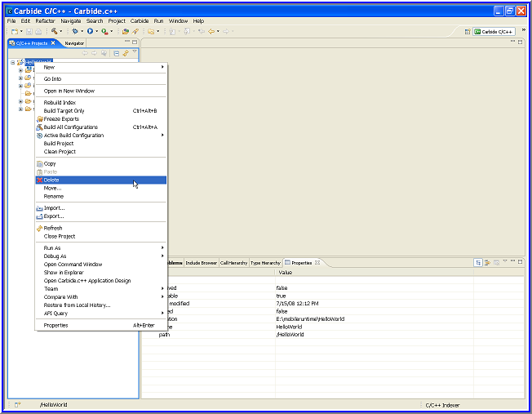Open the Projects view dropdown menu arrow
The width and height of the screenshot is (532, 414).
[135, 53]
